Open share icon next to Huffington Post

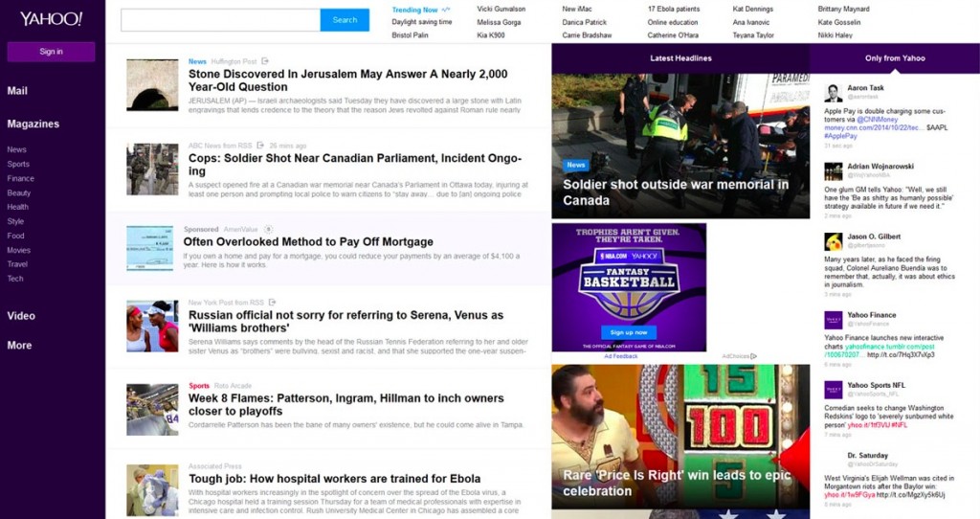pos(265,61)
